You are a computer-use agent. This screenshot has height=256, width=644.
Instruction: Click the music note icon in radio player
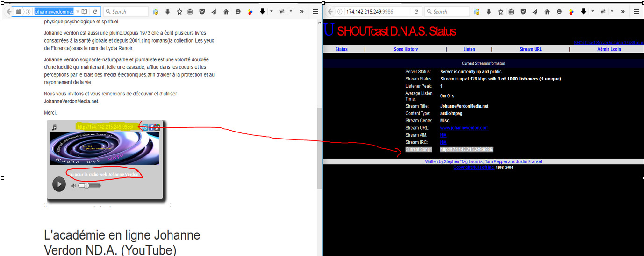click(x=54, y=127)
